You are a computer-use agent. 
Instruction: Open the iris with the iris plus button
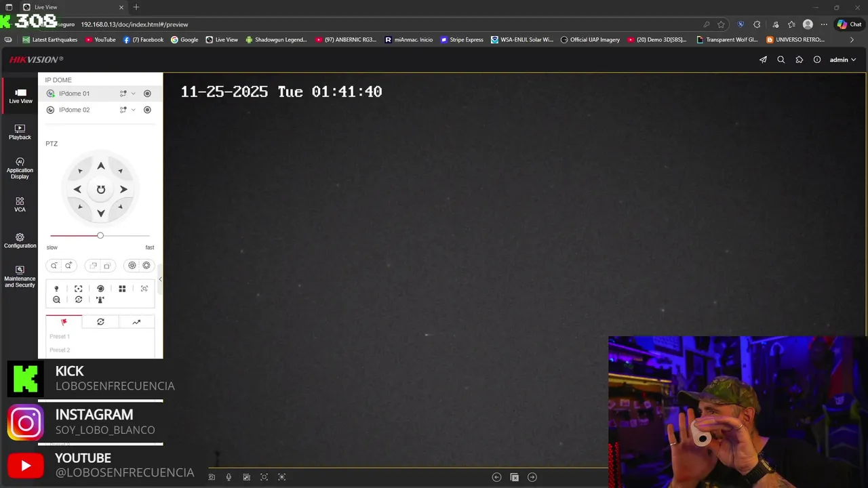pos(146,266)
